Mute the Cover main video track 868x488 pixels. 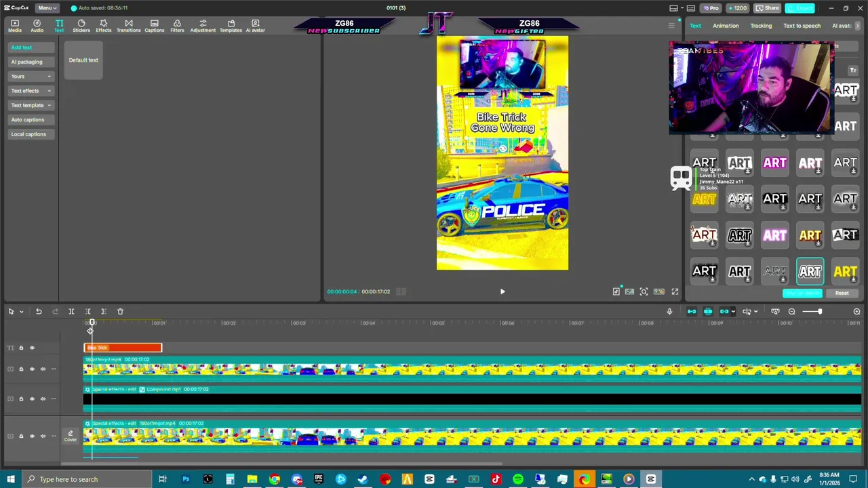pos(43,436)
